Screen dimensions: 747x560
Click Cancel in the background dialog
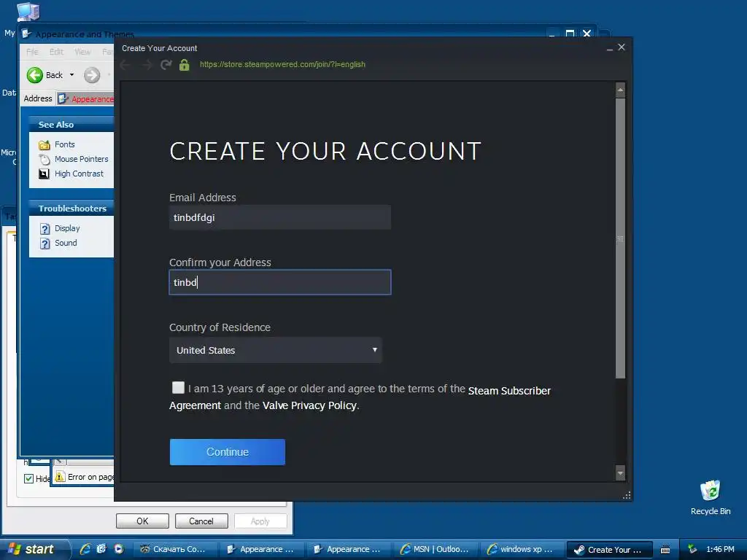coord(201,521)
